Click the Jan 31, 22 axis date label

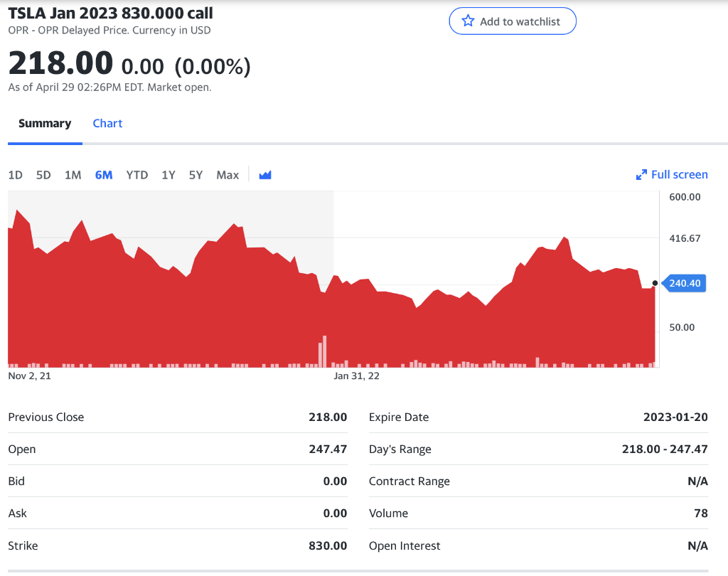pyautogui.click(x=356, y=375)
